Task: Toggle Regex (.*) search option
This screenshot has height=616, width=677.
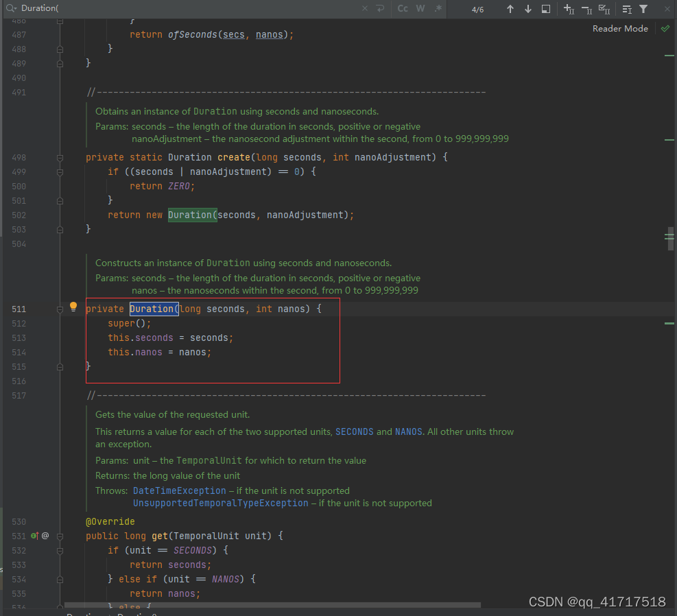Action: [438, 8]
